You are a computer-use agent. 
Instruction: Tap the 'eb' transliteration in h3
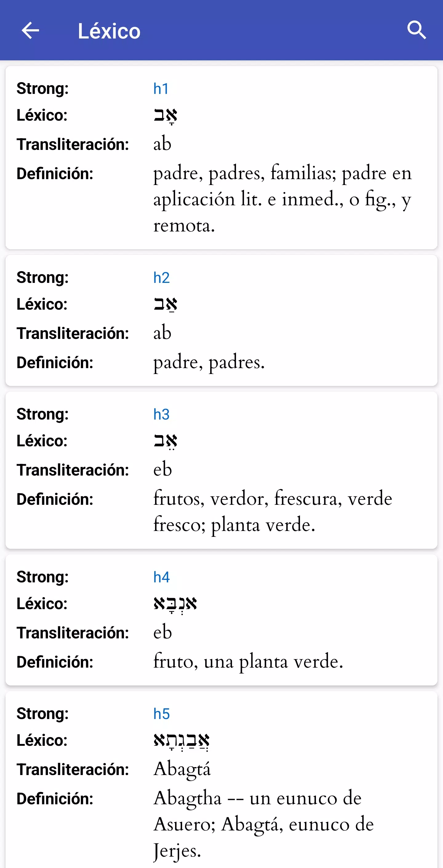click(x=162, y=470)
